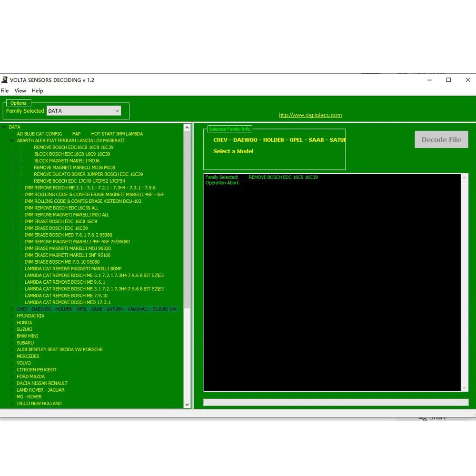Click the log panel scrollbar down arrow

point(464,387)
